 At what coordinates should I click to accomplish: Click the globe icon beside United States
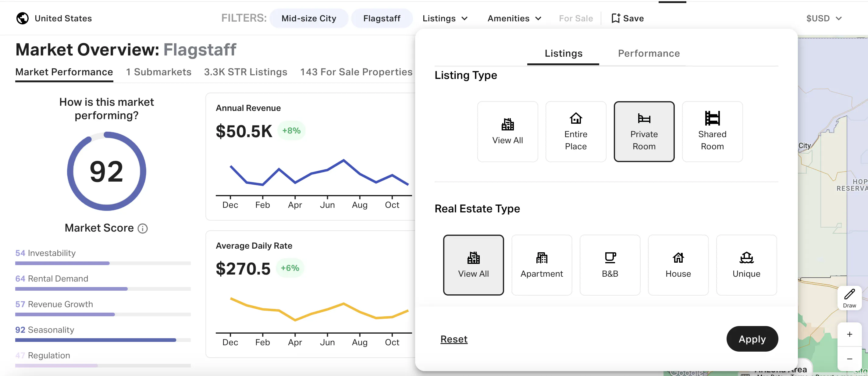click(22, 18)
